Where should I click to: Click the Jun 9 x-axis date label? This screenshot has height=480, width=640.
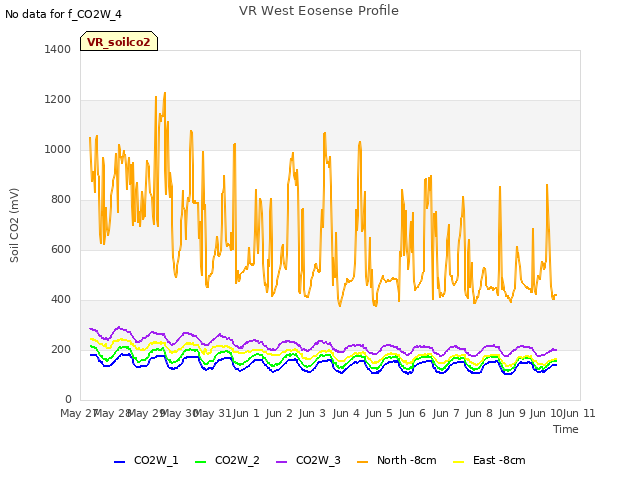click(x=512, y=413)
